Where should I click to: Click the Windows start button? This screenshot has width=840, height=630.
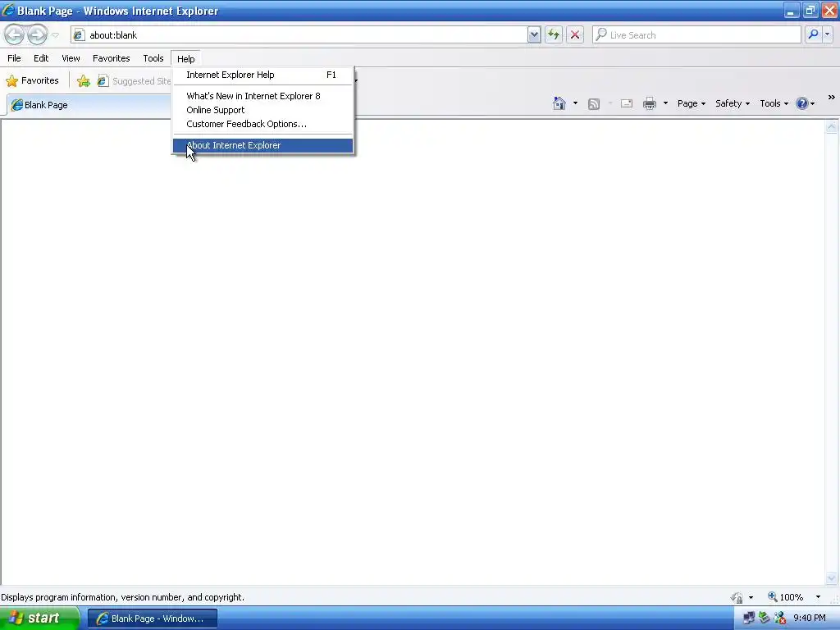(x=39, y=619)
